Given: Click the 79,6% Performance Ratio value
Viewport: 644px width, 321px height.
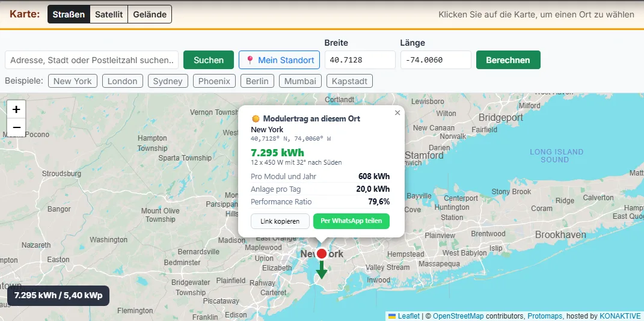Looking at the screenshot, I should click(x=379, y=201).
